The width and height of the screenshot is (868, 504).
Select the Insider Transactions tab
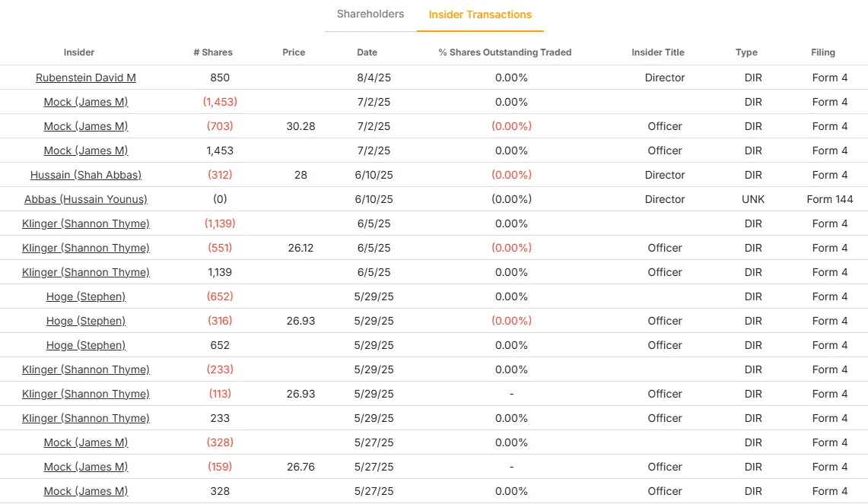point(480,14)
